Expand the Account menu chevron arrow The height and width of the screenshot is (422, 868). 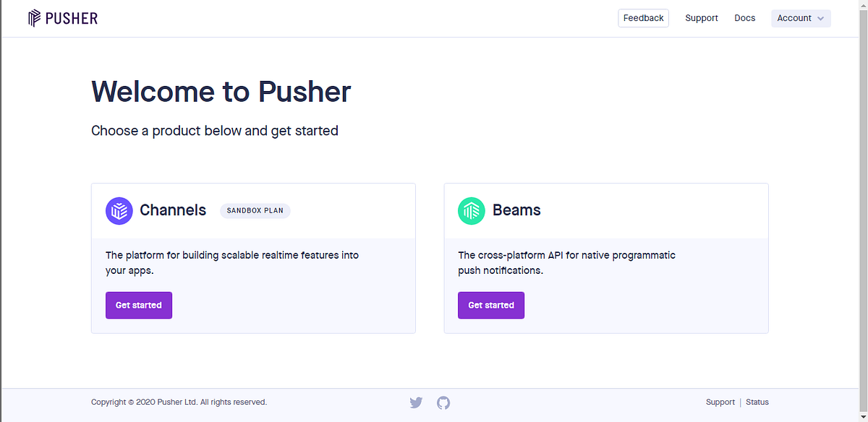click(x=821, y=19)
